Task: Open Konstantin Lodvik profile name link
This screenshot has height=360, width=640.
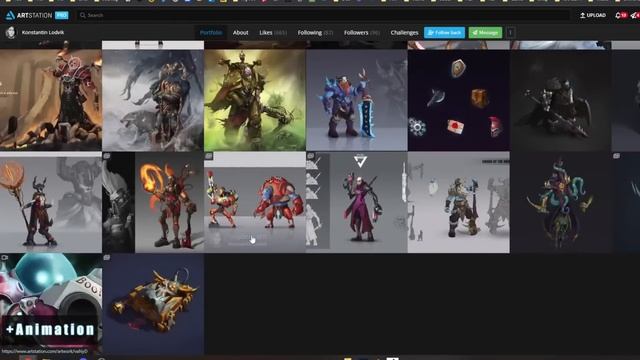Action: pos(43,32)
